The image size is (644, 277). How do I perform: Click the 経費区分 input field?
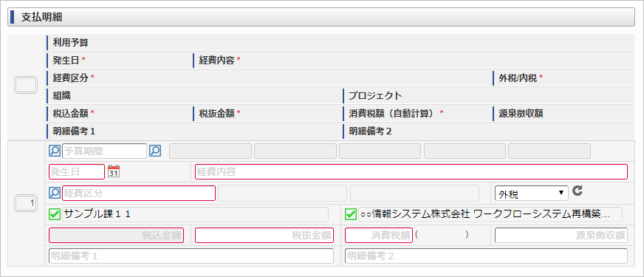point(139,193)
